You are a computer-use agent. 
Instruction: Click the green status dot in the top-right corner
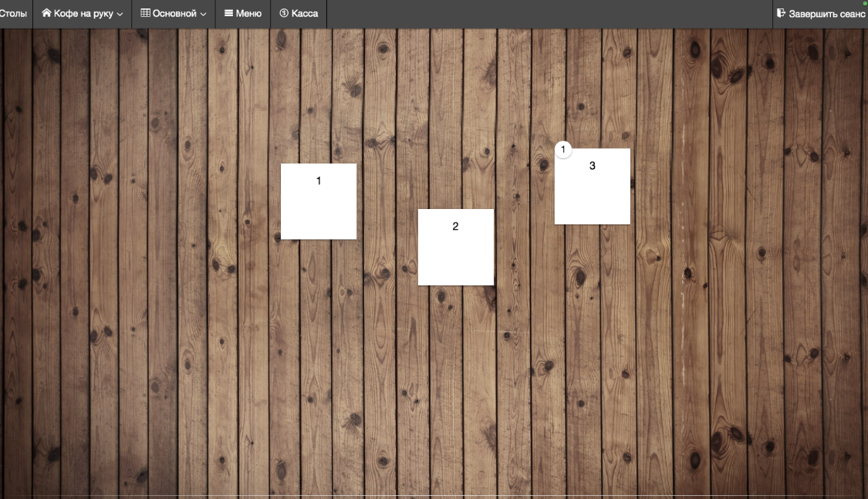[865, 3]
